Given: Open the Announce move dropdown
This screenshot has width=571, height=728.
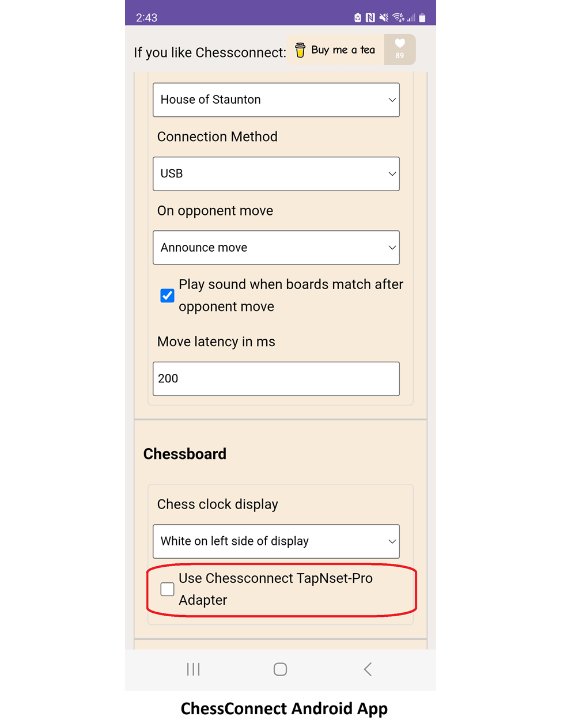Looking at the screenshot, I should (276, 248).
